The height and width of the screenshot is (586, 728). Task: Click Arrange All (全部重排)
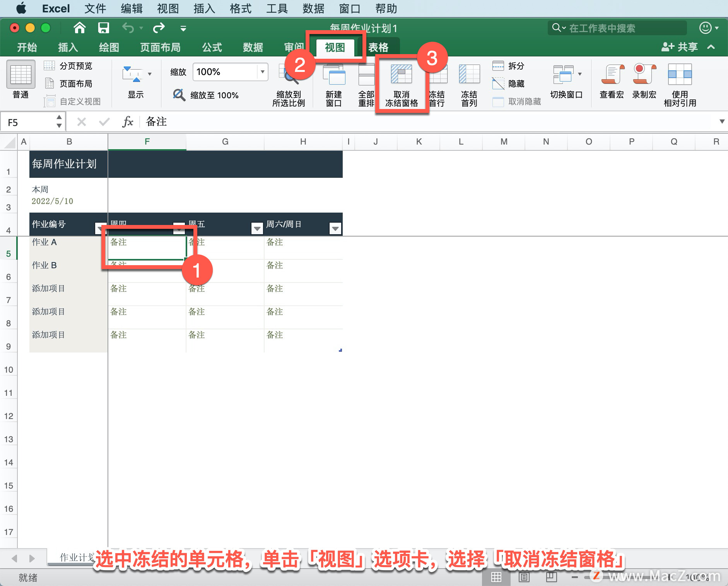[x=366, y=86]
